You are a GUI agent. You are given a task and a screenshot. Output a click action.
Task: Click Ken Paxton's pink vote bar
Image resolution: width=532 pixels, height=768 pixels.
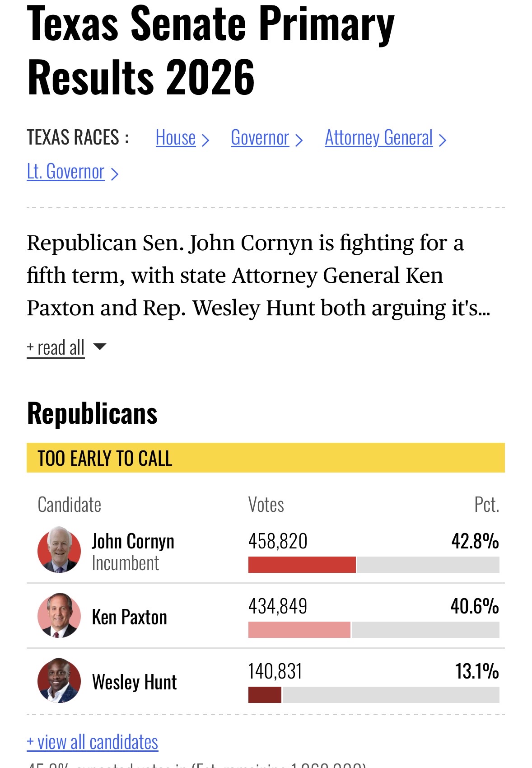point(299,630)
